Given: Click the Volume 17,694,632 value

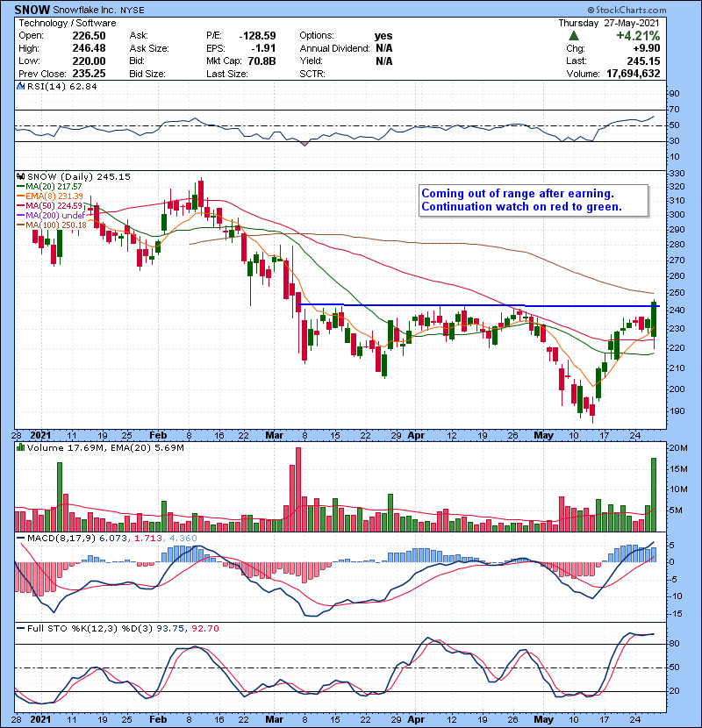Looking at the screenshot, I should [634, 74].
